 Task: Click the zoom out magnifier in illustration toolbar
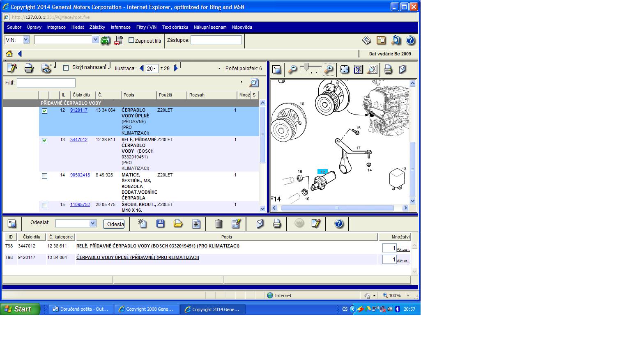tap(292, 70)
